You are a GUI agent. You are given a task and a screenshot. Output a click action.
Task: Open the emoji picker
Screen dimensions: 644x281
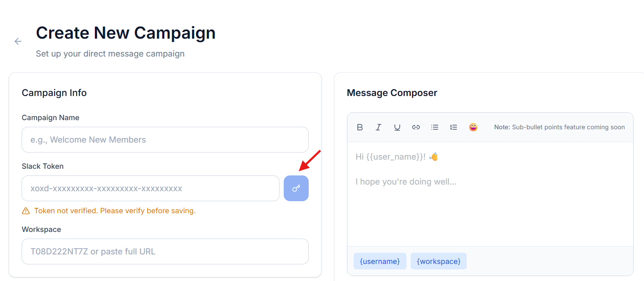pos(473,127)
